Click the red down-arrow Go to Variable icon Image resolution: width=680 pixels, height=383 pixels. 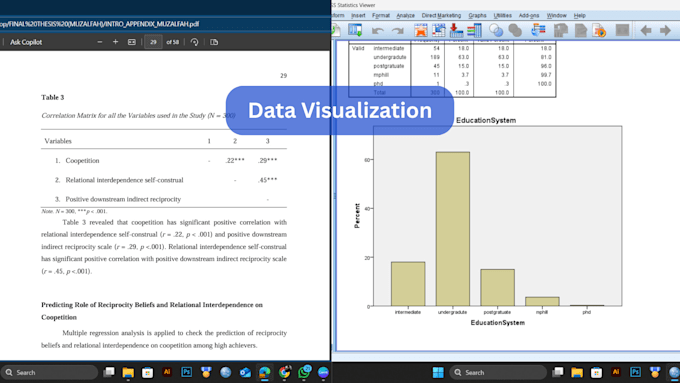(456, 30)
